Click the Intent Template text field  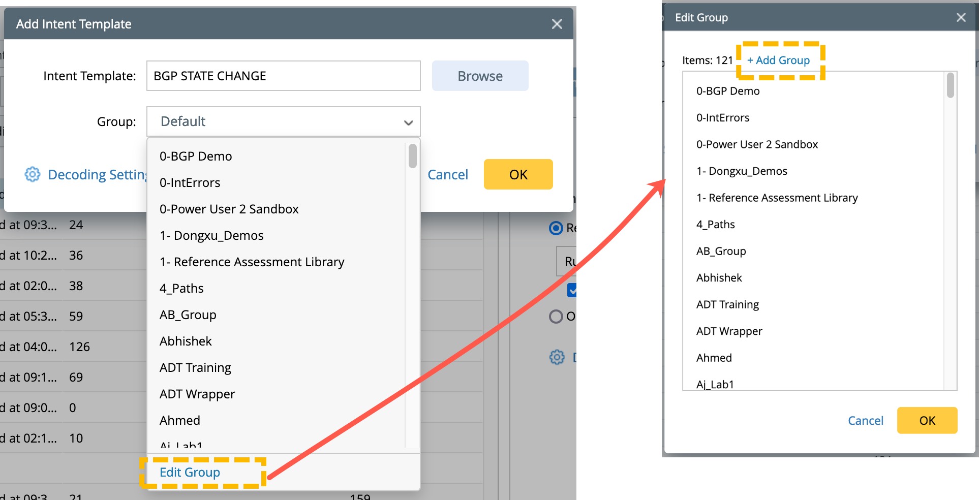click(x=283, y=76)
